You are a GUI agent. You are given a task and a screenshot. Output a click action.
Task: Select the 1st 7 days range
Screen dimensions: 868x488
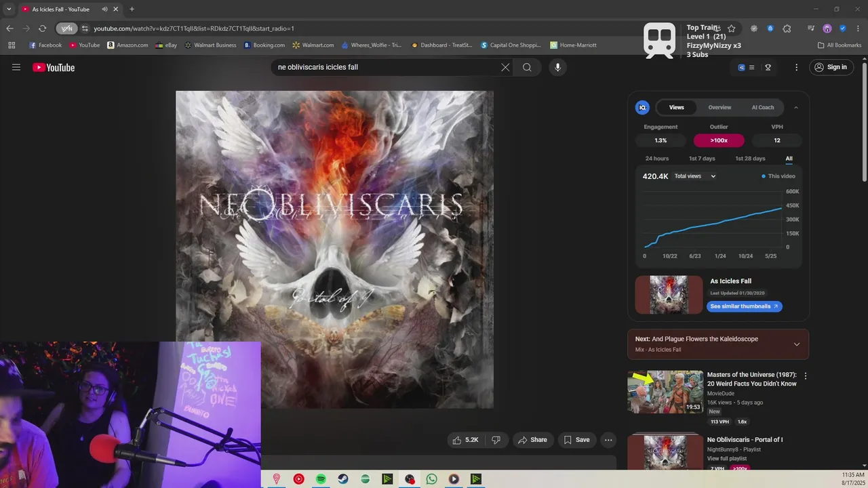[702, 159]
